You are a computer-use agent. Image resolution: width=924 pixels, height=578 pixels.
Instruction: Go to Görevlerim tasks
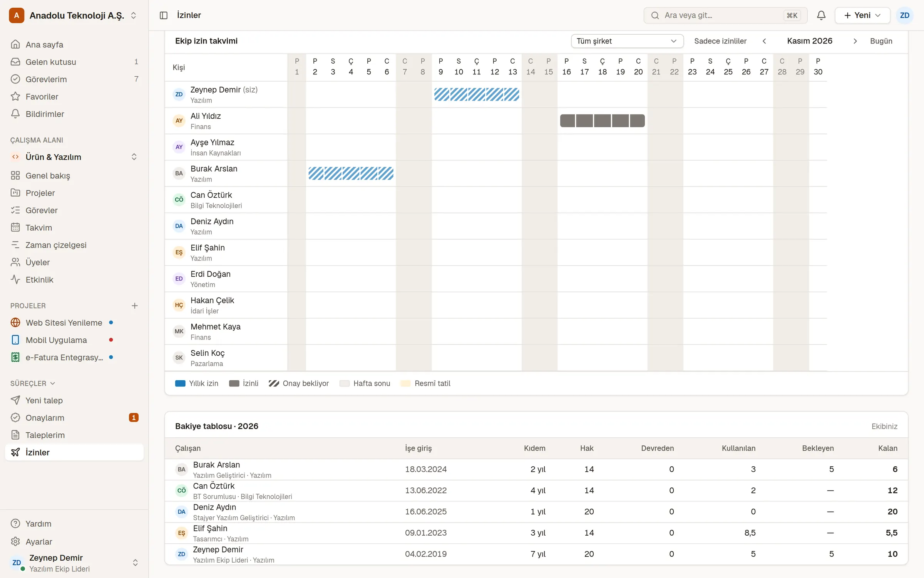(x=74, y=79)
